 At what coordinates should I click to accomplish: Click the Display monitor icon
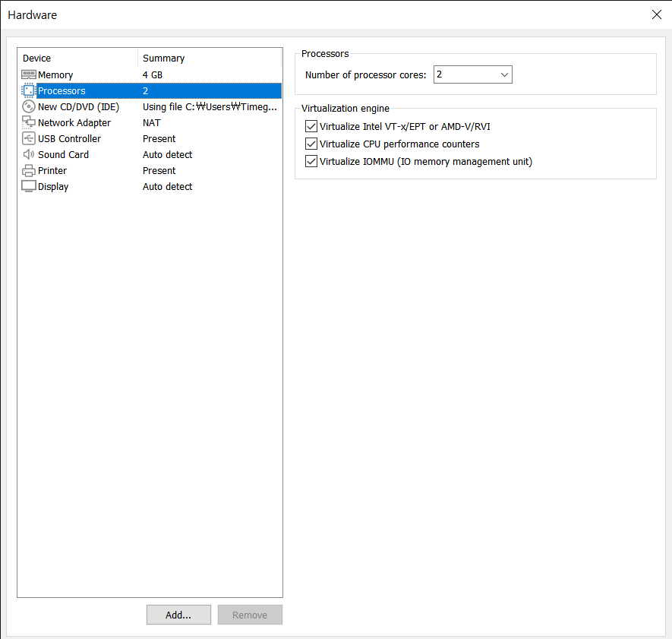coord(29,187)
